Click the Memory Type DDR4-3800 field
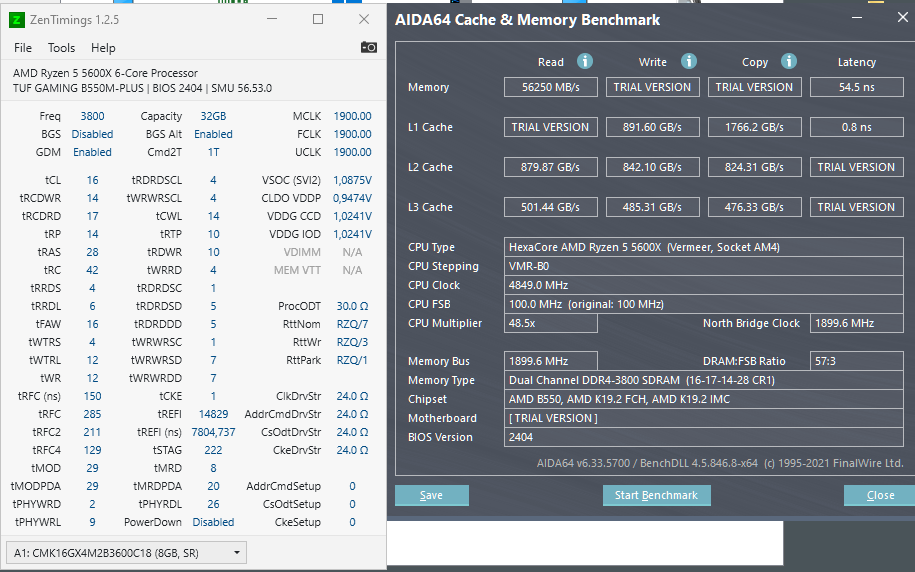The image size is (915, 572). pyautogui.click(x=704, y=380)
